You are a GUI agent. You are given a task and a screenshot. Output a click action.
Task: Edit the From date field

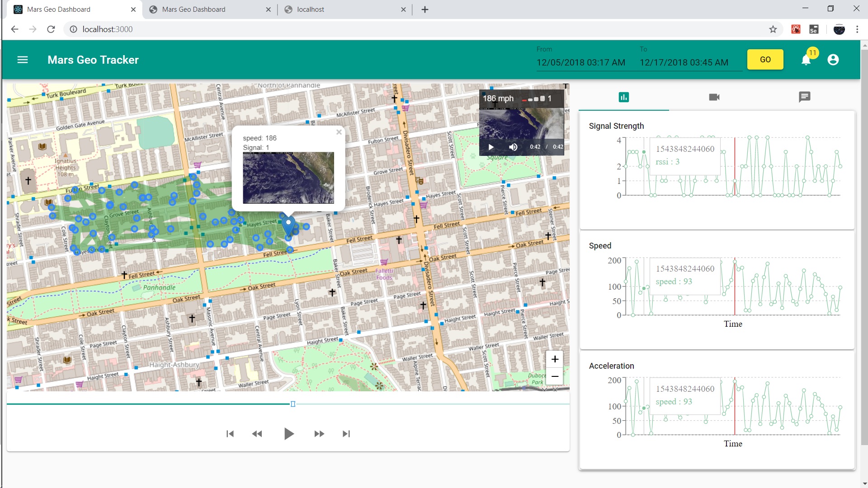[581, 62]
